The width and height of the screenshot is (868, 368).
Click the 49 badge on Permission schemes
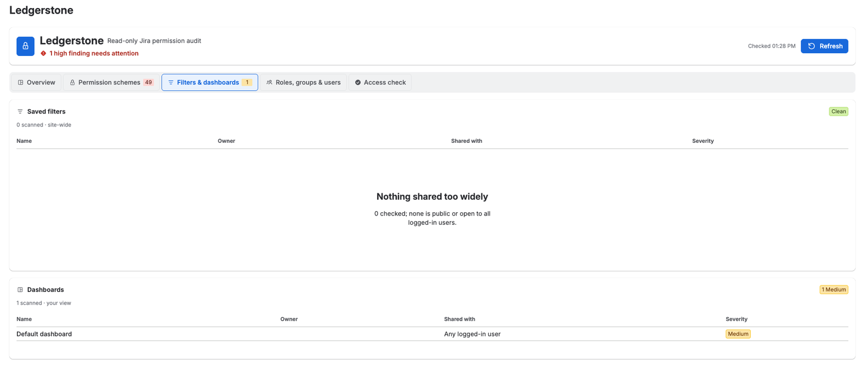point(148,83)
